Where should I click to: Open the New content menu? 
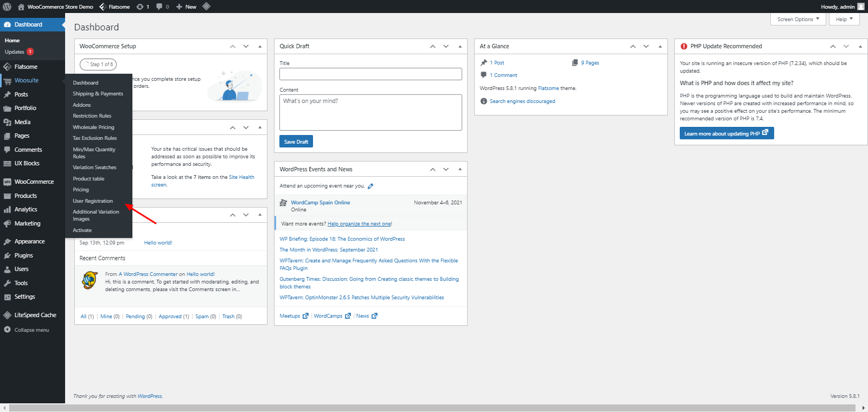186,7
